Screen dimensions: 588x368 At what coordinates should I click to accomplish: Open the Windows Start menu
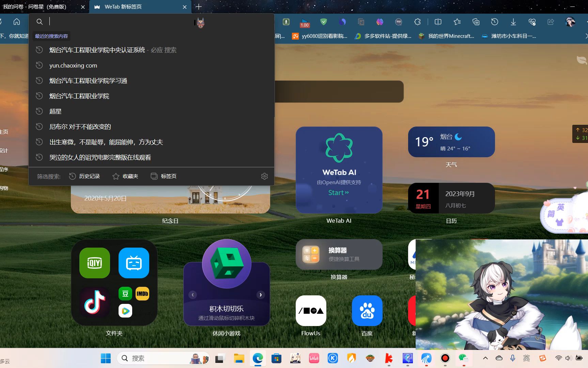pyautogui.click(x=106, y=358)
